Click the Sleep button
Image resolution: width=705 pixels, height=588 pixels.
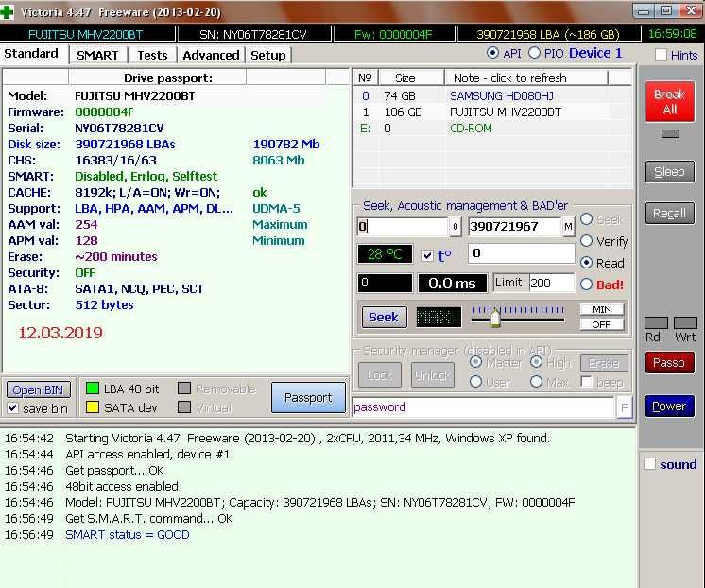point(670,171)
